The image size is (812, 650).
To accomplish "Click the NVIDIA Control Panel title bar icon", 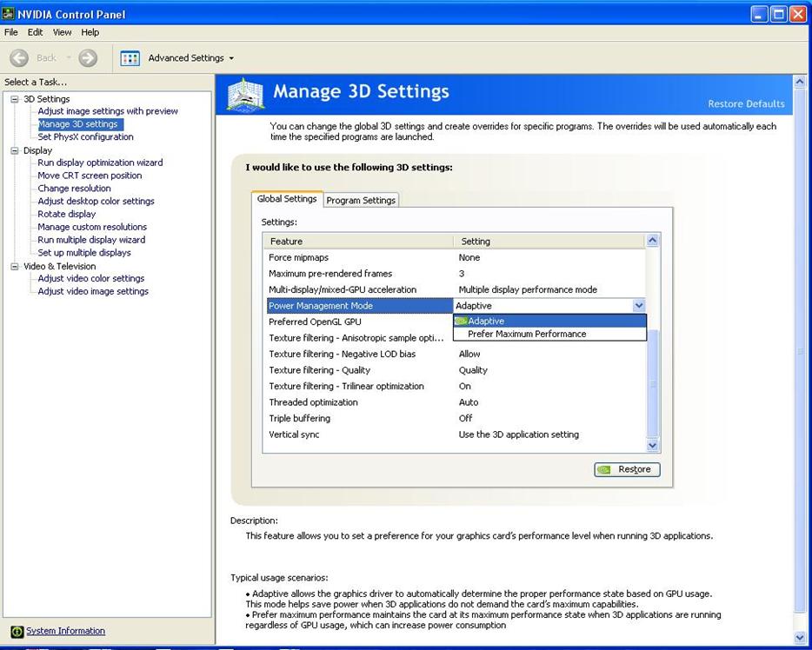I will 8,13.
